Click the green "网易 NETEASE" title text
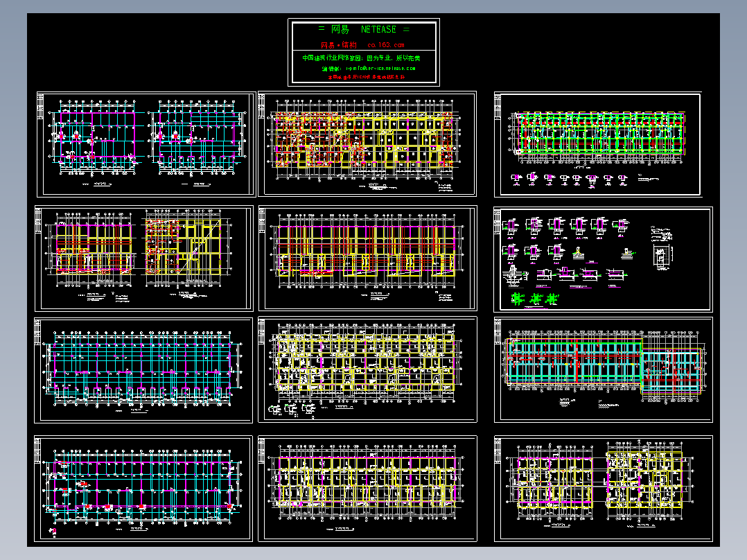The image size is (747, 560). tap(364, 30)
